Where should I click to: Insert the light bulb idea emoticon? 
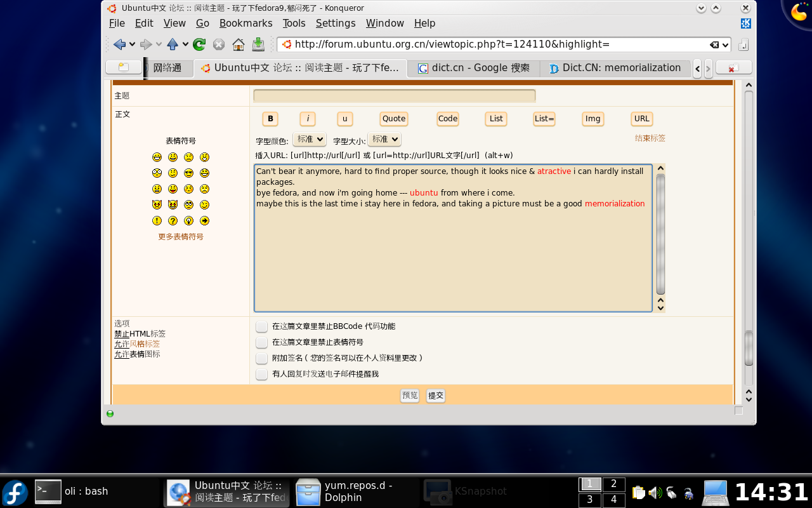click(x=188, y=220)
